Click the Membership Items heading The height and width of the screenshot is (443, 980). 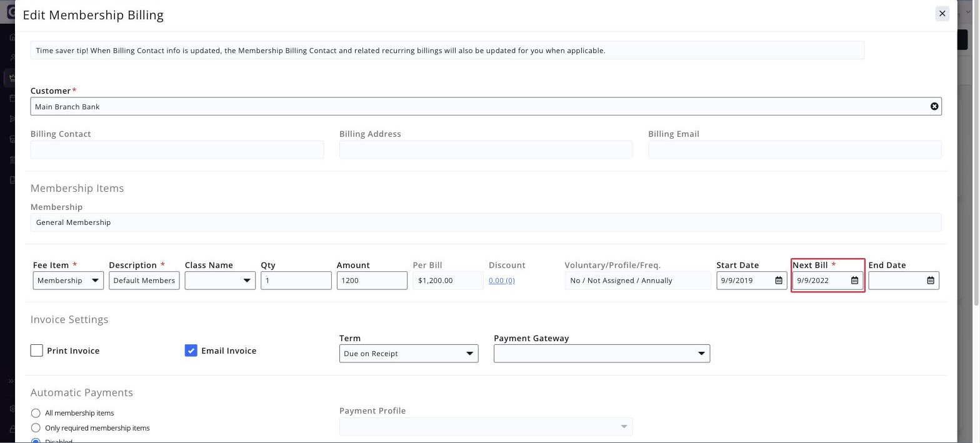point(77,188)
